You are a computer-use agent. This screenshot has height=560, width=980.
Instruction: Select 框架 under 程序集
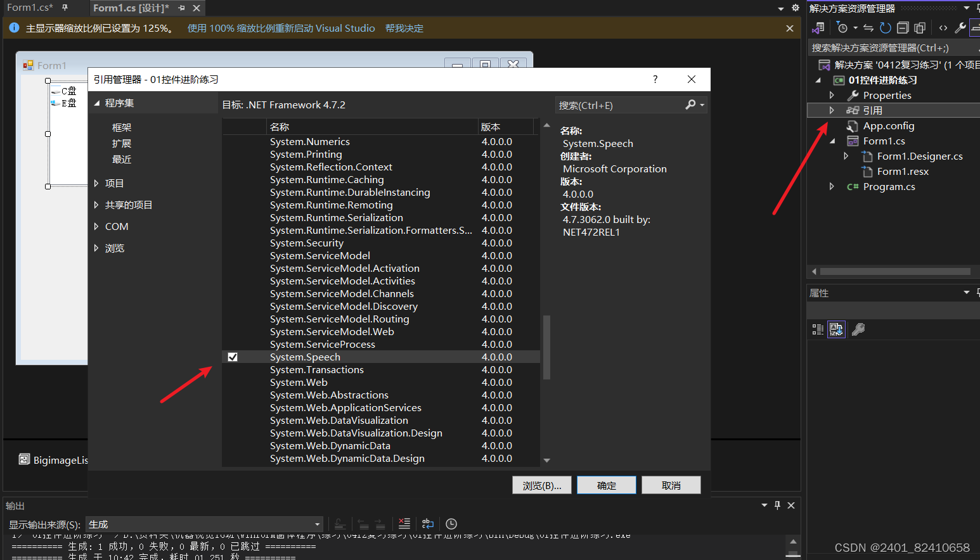point(122,127)
